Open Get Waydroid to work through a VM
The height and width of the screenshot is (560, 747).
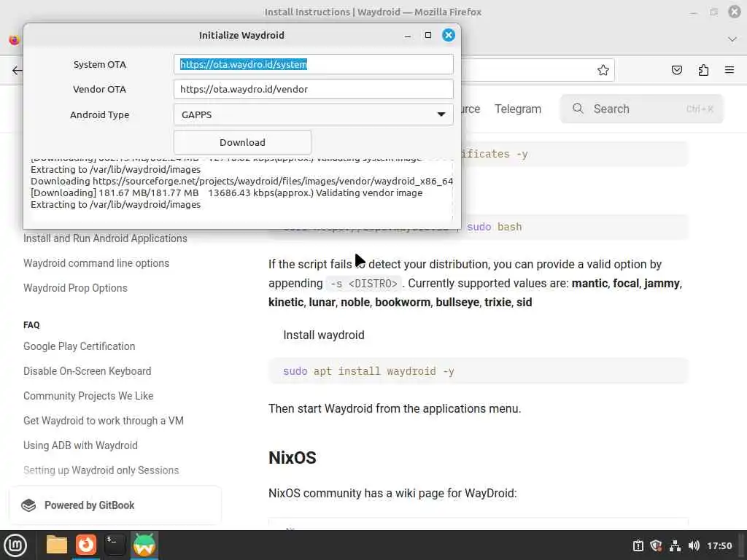tap(104, 421)
